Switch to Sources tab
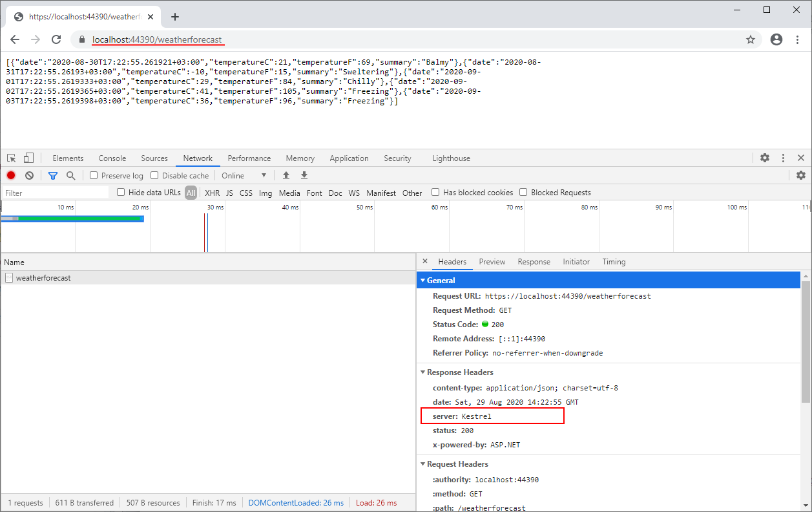 [x=154, y=158]
